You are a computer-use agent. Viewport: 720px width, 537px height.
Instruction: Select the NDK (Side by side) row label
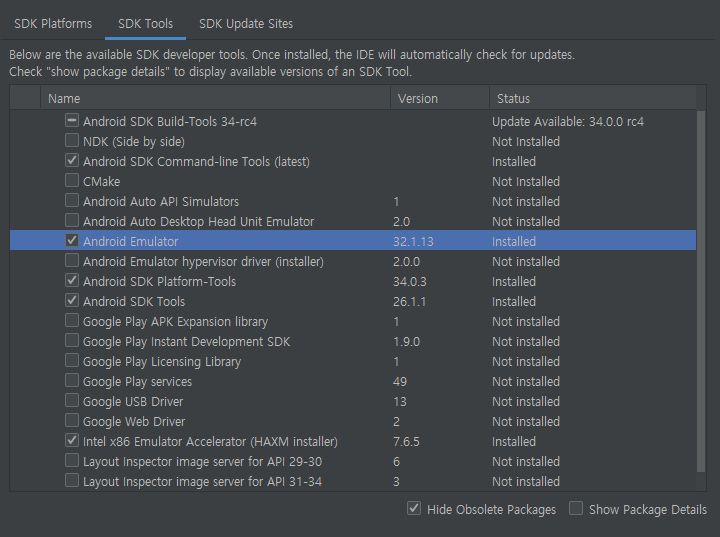(x=134, y=142)
